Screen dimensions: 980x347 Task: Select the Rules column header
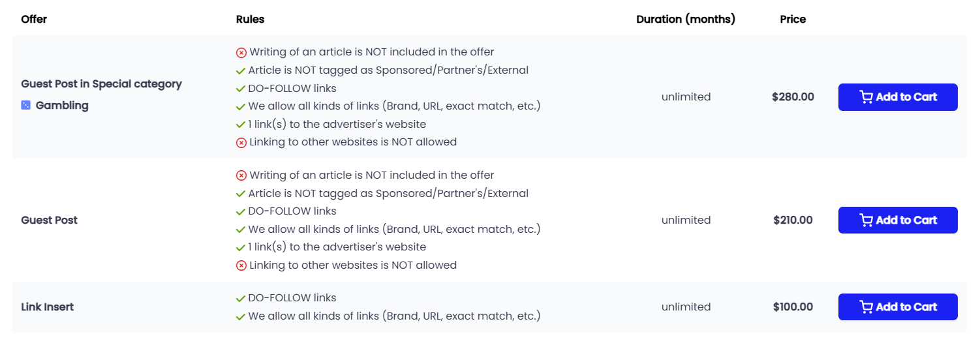pyautogui.click(x=251, y=19)
